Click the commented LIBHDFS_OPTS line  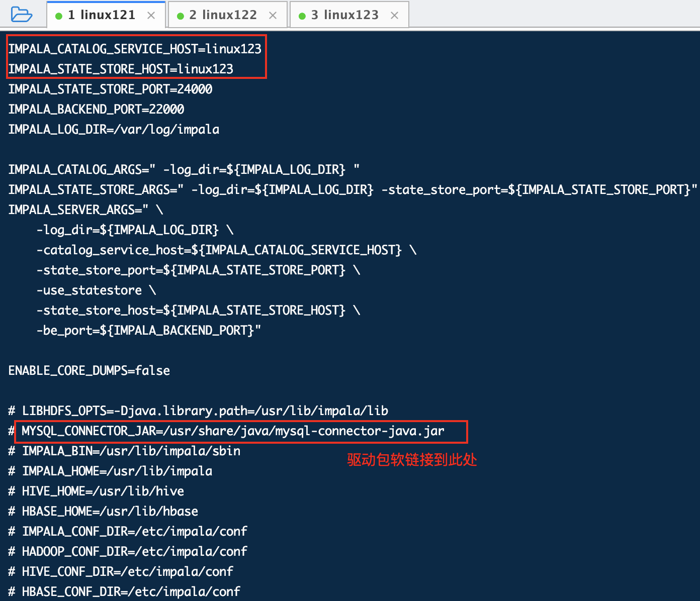[x=198, y=411]
